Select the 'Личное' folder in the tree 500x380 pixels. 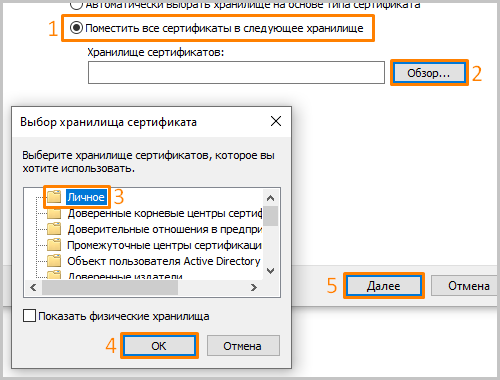(x=86, y=197)
